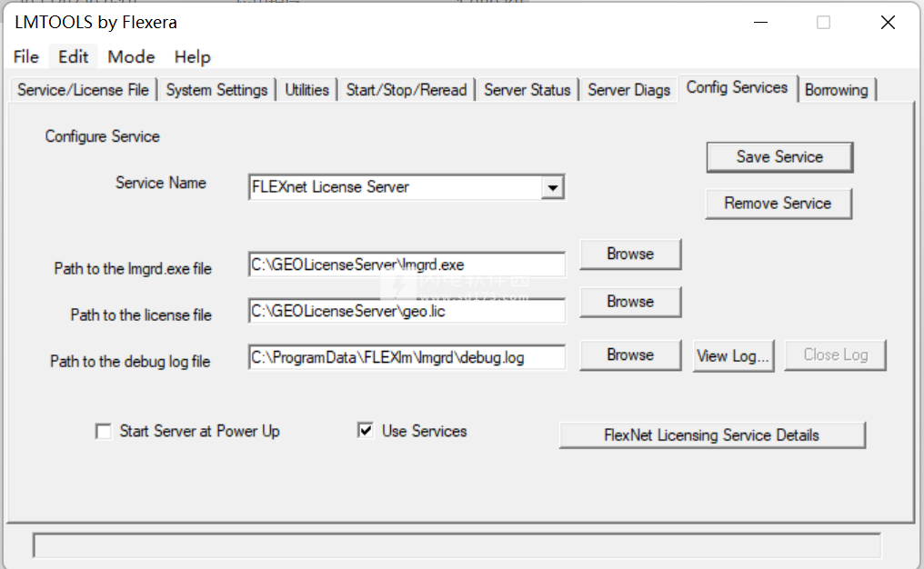This screenshot has width=924, height=569.
Task: Open the Help menu
Action: (x=192, y=57)
